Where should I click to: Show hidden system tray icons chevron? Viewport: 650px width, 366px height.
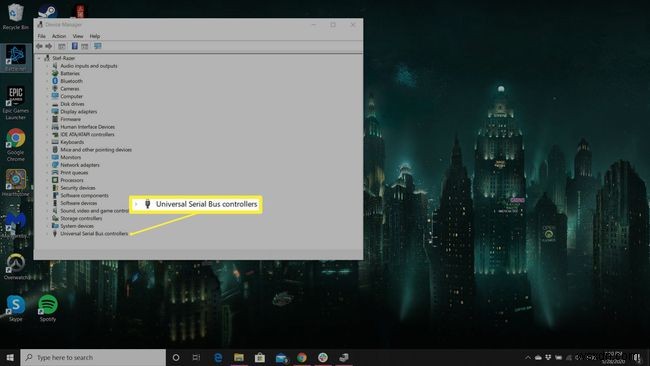(528, 357)
